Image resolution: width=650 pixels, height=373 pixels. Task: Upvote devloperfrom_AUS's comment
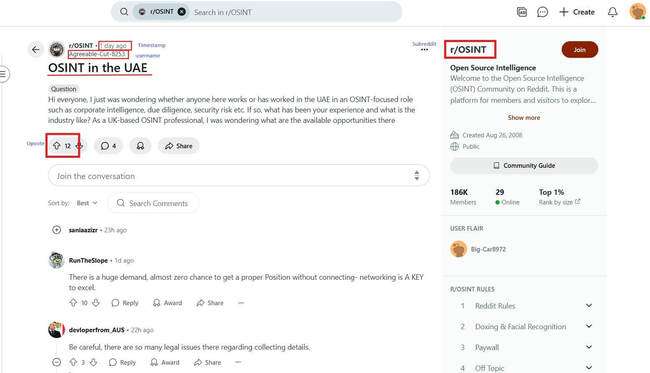coord(73,362)
